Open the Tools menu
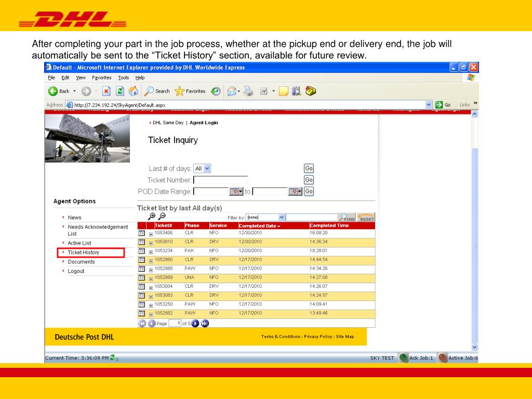This screenshot has height=399, width=532. click(x=123, y=78)
